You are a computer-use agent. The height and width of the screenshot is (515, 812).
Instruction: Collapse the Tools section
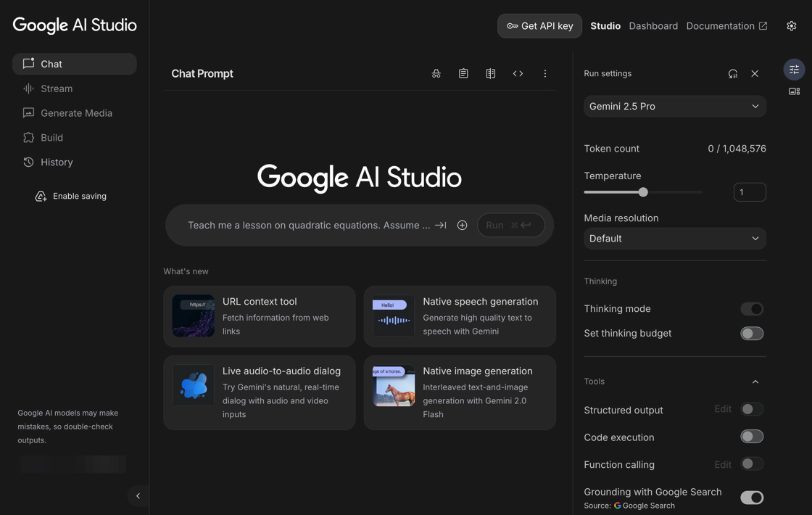(755, 382)
